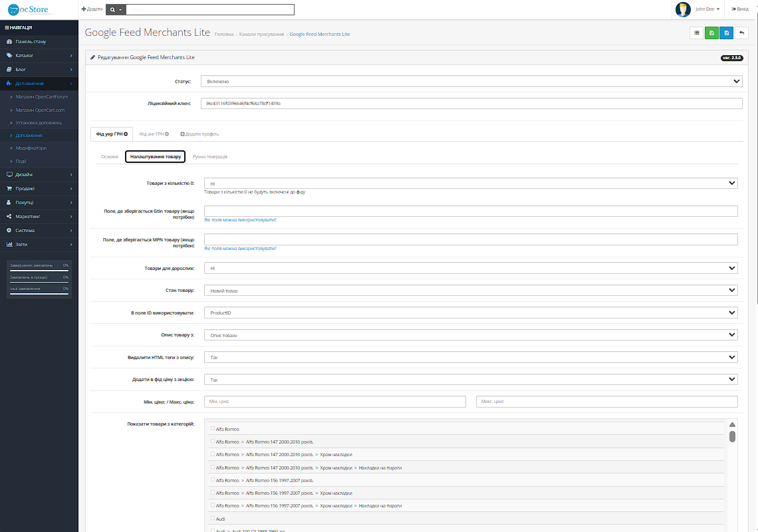The height and width of the screenshot is (532, 758).
Task: Click the Додати plus button in top bar
Action: tap(92, 9)
